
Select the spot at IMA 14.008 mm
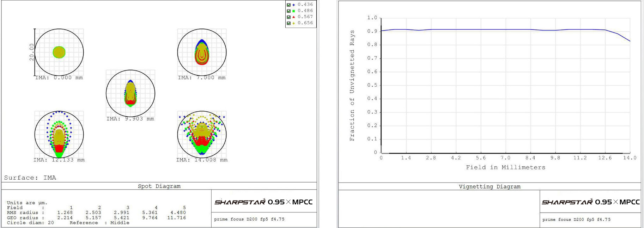point(202,135)
